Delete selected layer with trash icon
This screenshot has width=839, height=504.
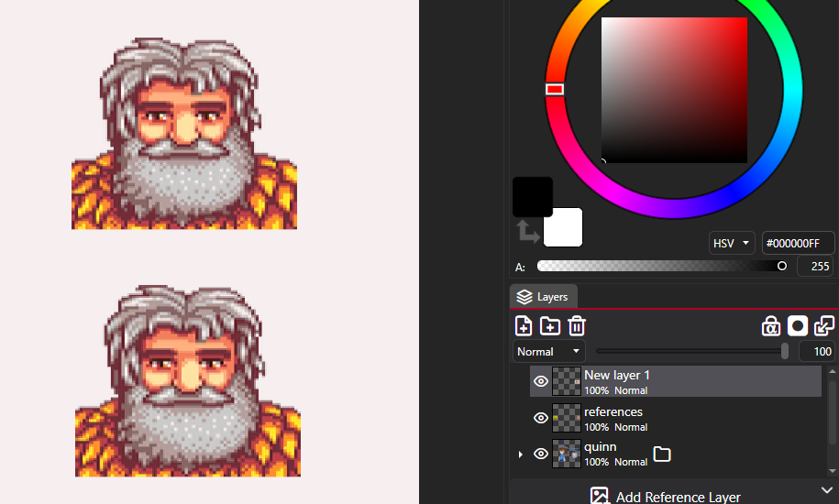tap(576, 326)
